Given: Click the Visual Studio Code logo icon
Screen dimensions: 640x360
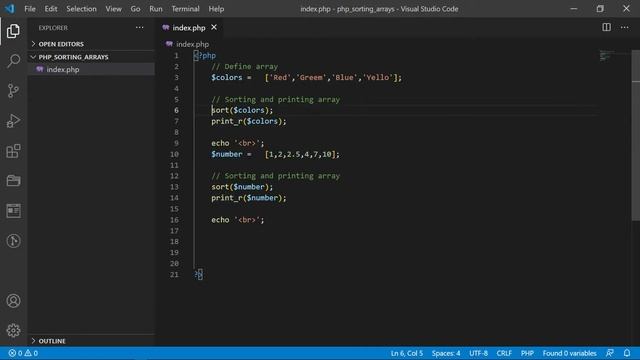Looking at the screenshot, I should pos(9,9).
